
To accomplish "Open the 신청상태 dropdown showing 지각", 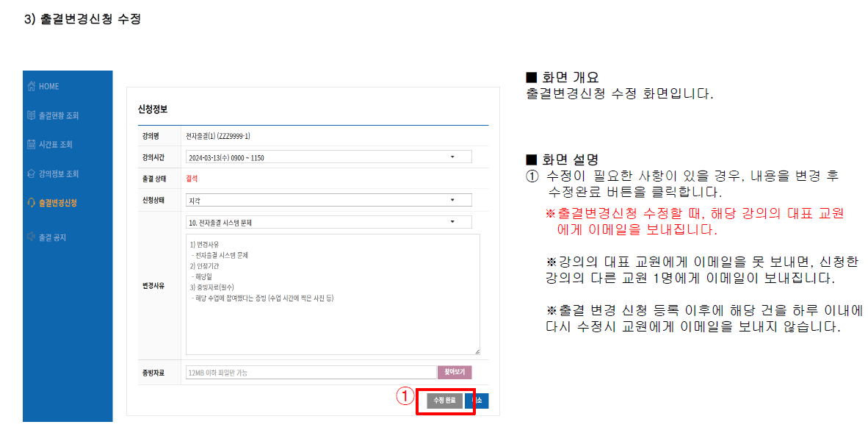I will 328,200.
